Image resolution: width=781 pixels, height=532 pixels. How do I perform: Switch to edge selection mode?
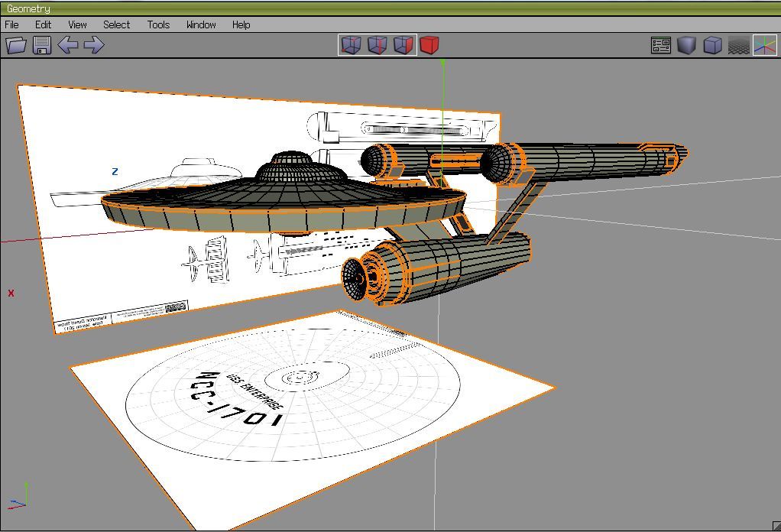377,45
